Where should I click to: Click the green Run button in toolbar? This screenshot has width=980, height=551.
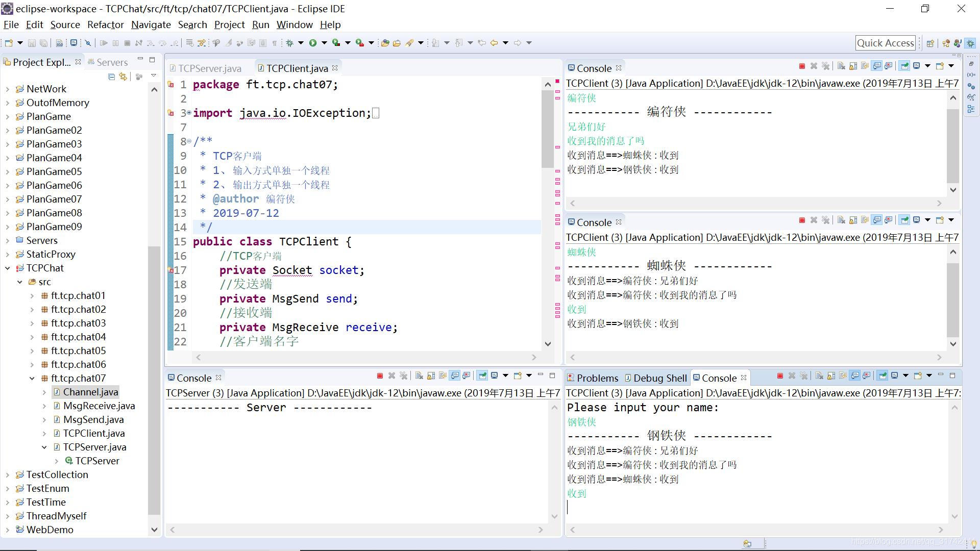point(312,43)
